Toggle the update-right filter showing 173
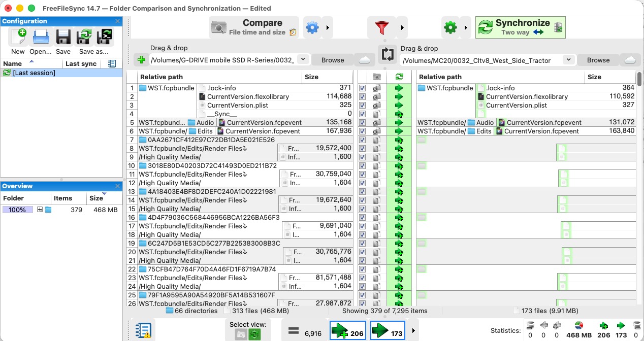 (388, 331)
